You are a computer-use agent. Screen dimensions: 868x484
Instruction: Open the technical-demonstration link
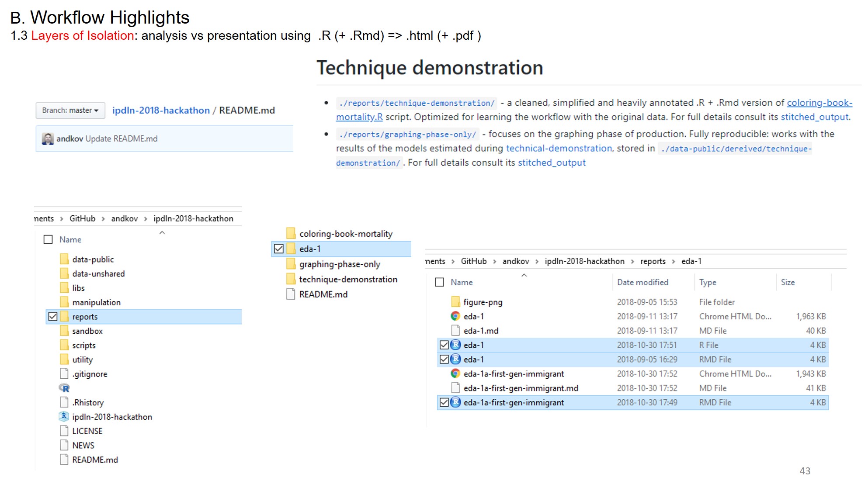tap(559, 148)
